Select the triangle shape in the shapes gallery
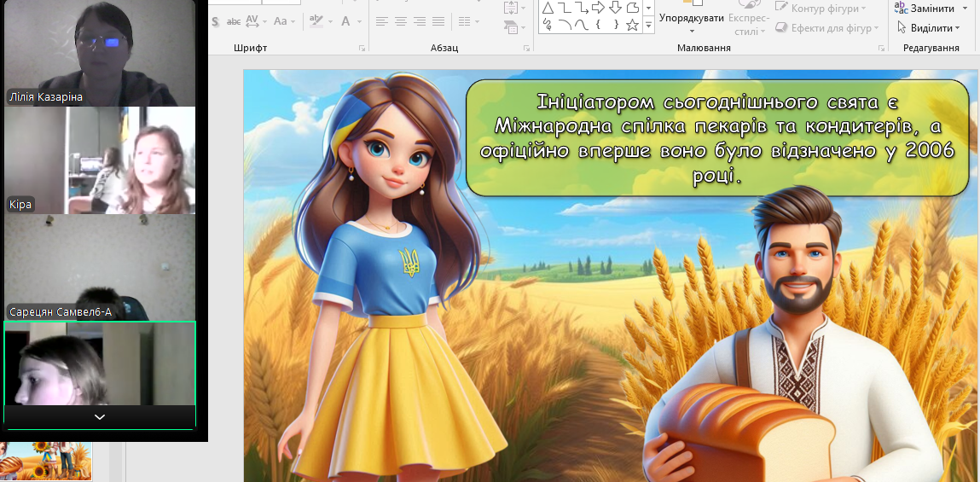This screenshot has width=980, height=482. (548, 8)
